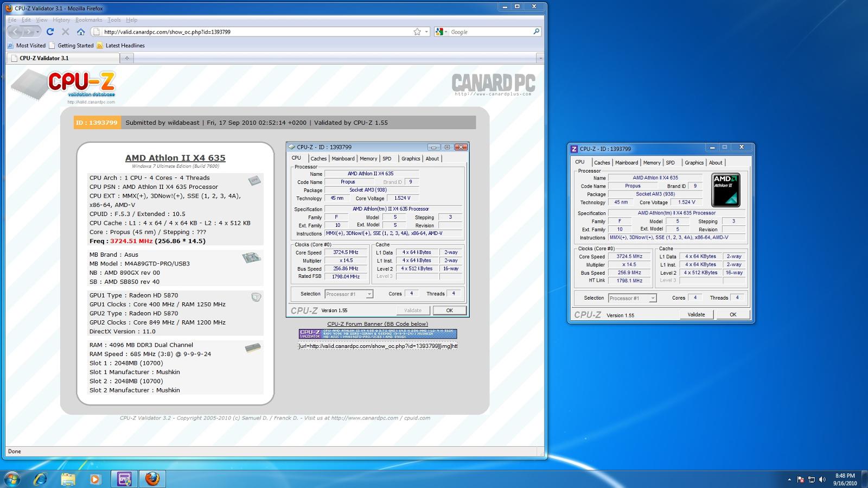Click the CPU-Z validation database logo
Image resolution: width=868 pixels, height=488 pixels.
pos(64,86)
